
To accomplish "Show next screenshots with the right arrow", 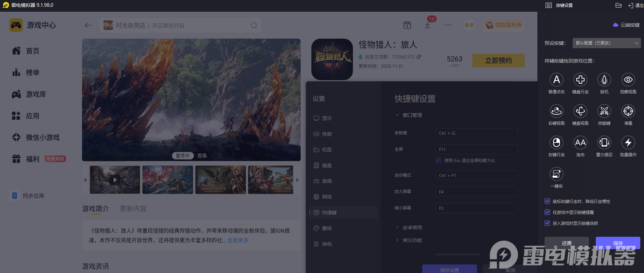I will click(298, 180).
